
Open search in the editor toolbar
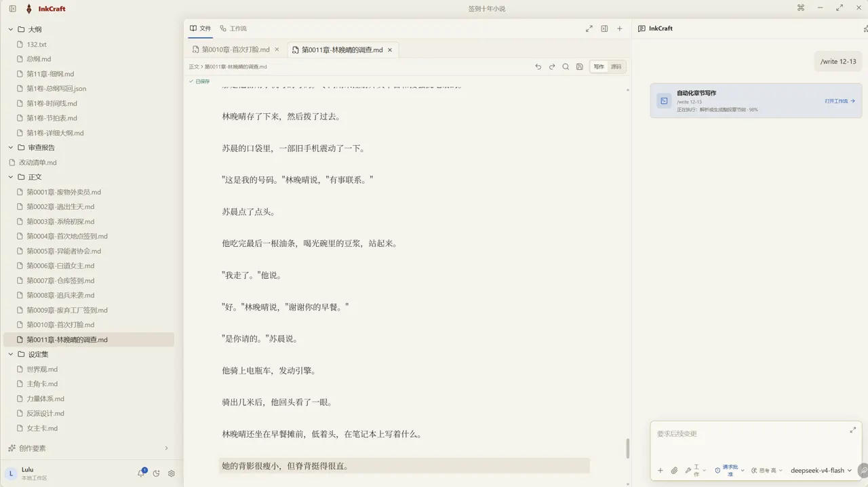point(566,66)
